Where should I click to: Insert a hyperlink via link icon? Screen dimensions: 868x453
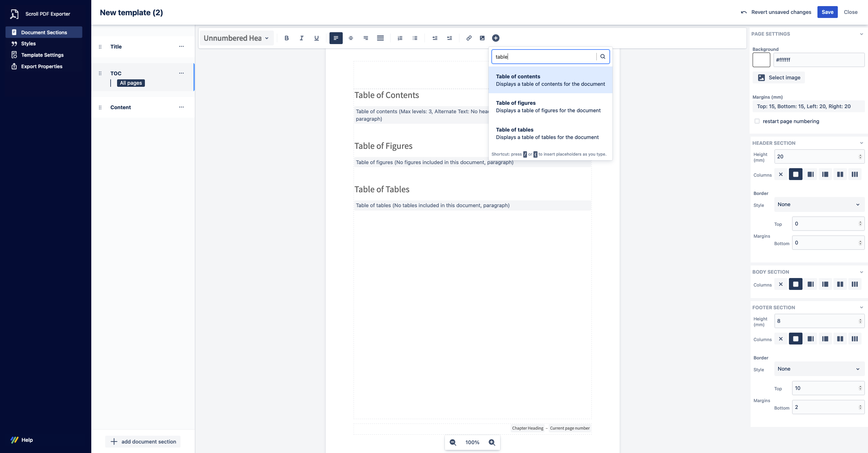[469, 38]
